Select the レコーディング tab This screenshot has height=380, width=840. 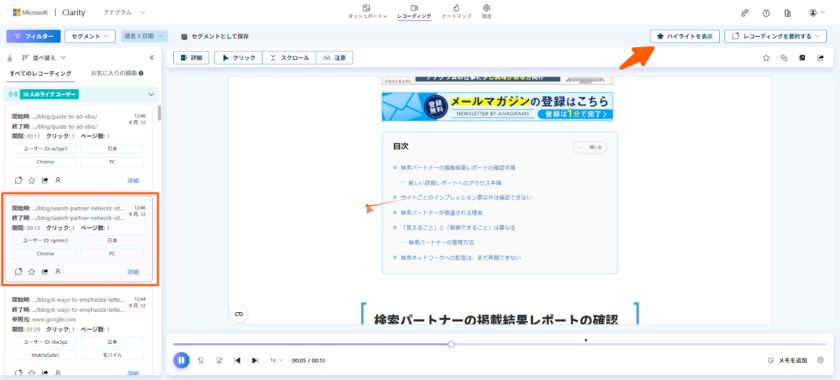coord(414,12)
